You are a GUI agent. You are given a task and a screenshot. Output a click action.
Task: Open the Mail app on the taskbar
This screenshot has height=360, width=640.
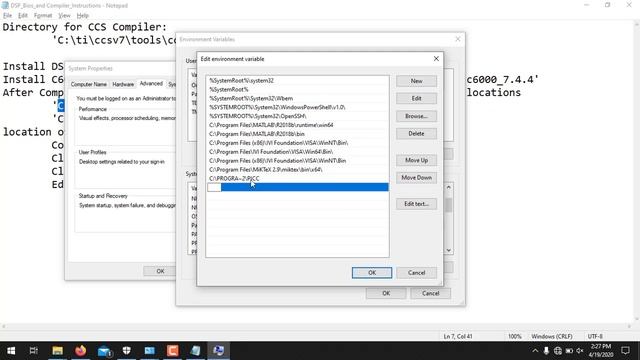(x=104, y=351)
